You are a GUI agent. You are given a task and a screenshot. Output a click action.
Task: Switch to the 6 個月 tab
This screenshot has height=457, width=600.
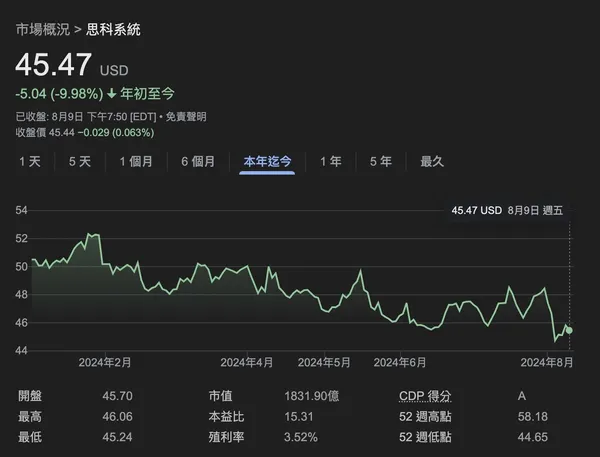[x=198, y=162]
